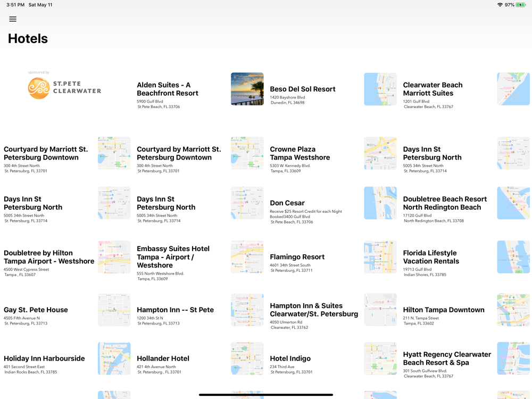This screenshot has height=399, width=532.
Task: Tap the address 1420 Bayshore Blvd
Action: tap(287, 97)
